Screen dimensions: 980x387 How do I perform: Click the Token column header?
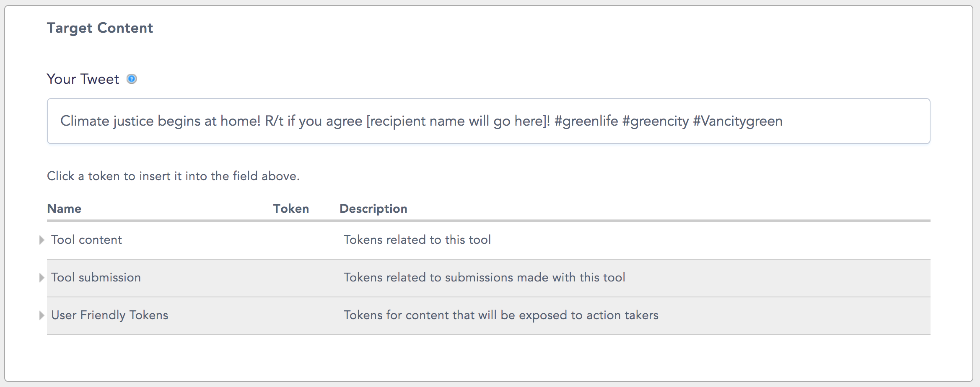[x=291, y=209]
